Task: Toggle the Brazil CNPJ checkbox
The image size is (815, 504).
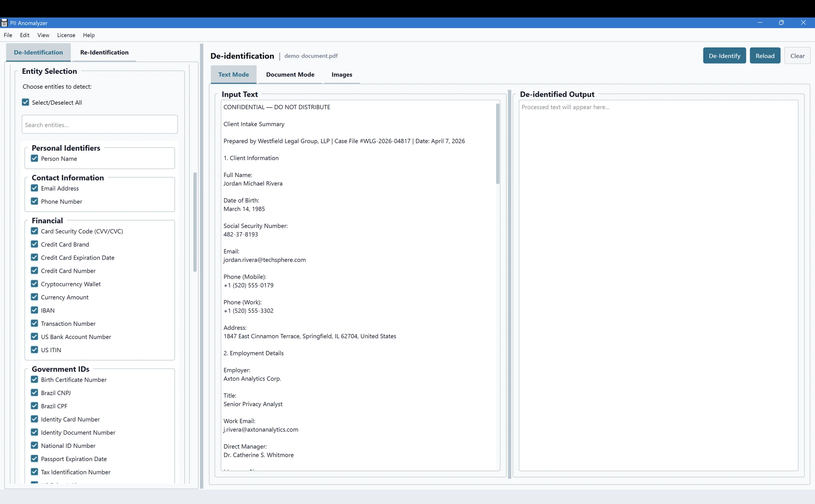Action: (x=34, y=393)
